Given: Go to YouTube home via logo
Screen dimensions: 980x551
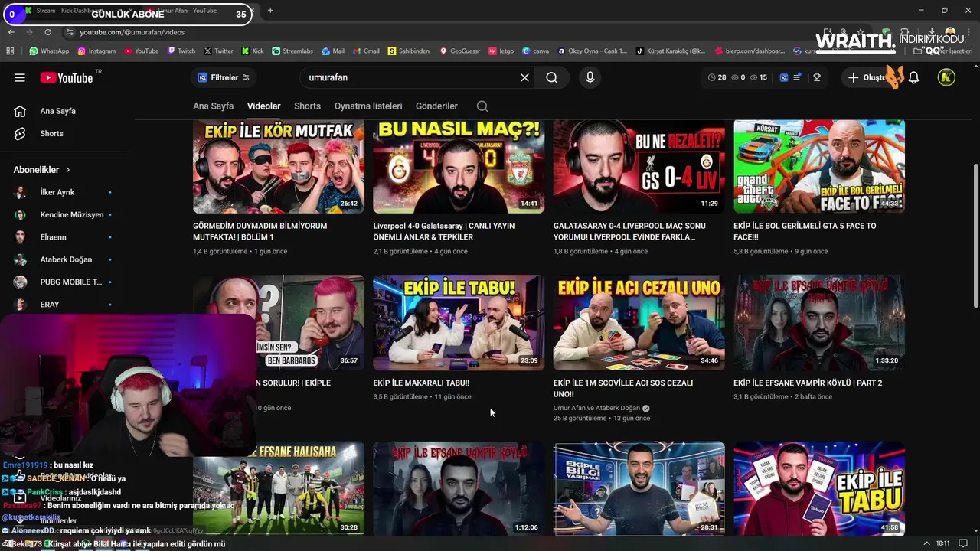Looking at the screenshot, I should coord(66,77).
